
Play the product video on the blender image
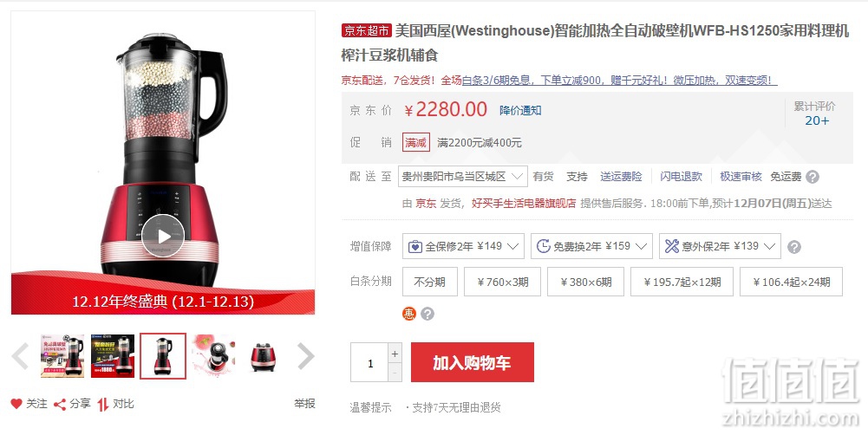tap(163, 237)
